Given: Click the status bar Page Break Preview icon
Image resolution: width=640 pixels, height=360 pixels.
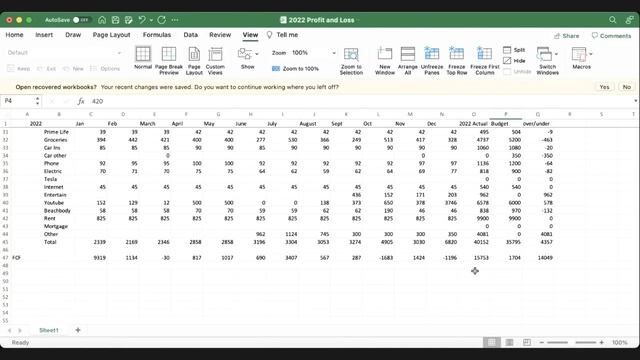Looking at the screenshot, I should click(527, 342).
